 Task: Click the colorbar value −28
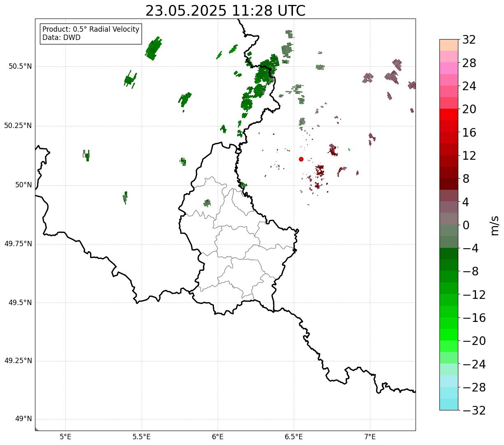tap(474, 388)
